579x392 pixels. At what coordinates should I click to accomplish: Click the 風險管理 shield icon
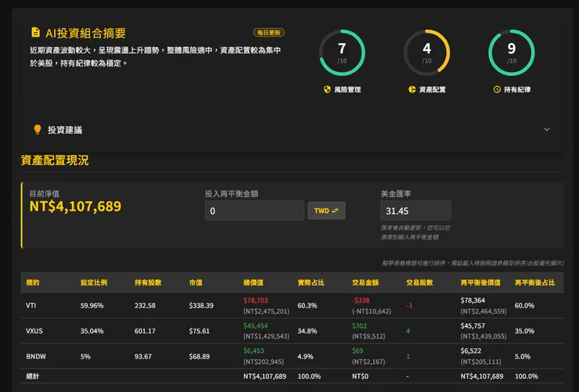coord(327,89)
